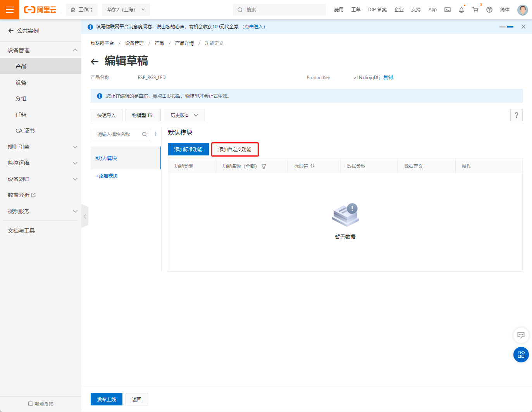This screenshot has width=532, height=412.
Task: Return to 公共实例 via back arrow
Action: click(x=11, y=31)
